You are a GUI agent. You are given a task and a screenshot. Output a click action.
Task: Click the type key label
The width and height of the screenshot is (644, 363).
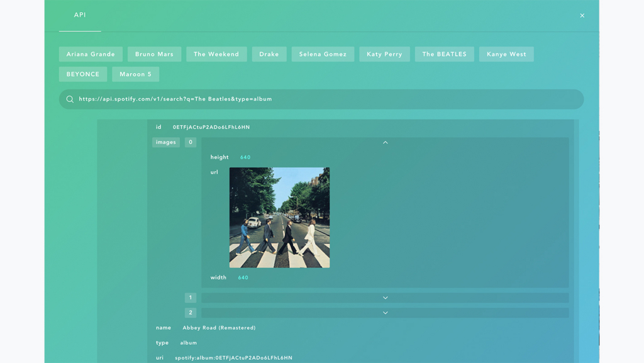pyautogui.click(x=162, y=343)
